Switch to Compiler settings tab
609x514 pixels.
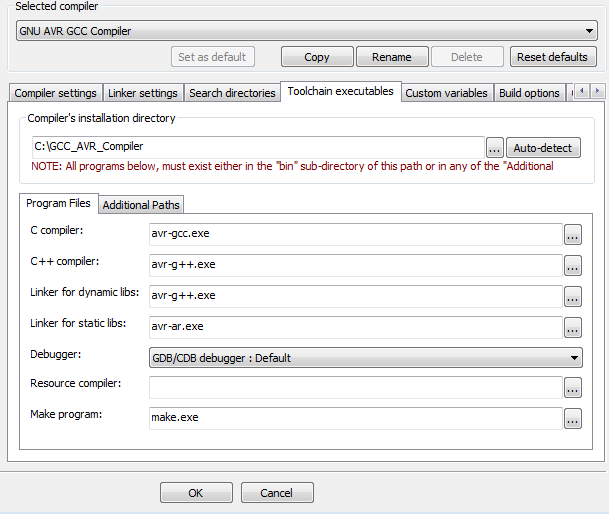click(56, 93)
